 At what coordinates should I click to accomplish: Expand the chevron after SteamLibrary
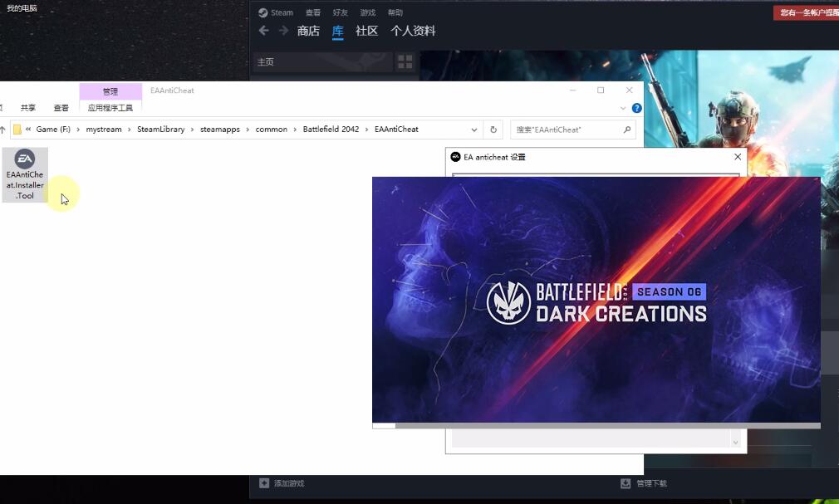pos(192,130)
